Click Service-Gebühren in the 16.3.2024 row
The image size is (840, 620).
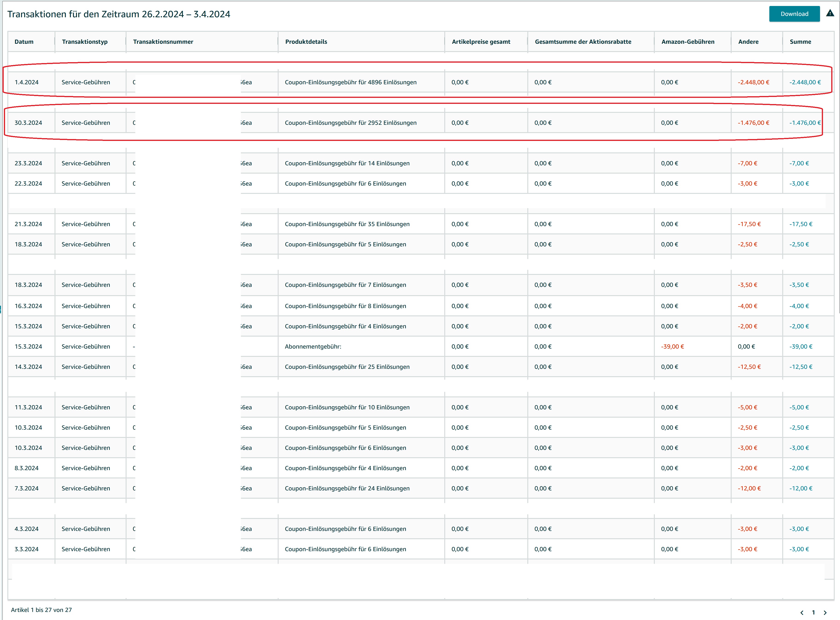click(86, 306)
